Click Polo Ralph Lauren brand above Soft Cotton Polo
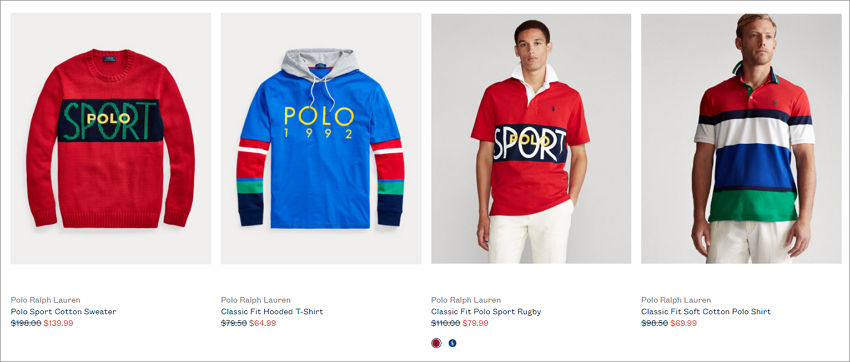 pos(676,300)
